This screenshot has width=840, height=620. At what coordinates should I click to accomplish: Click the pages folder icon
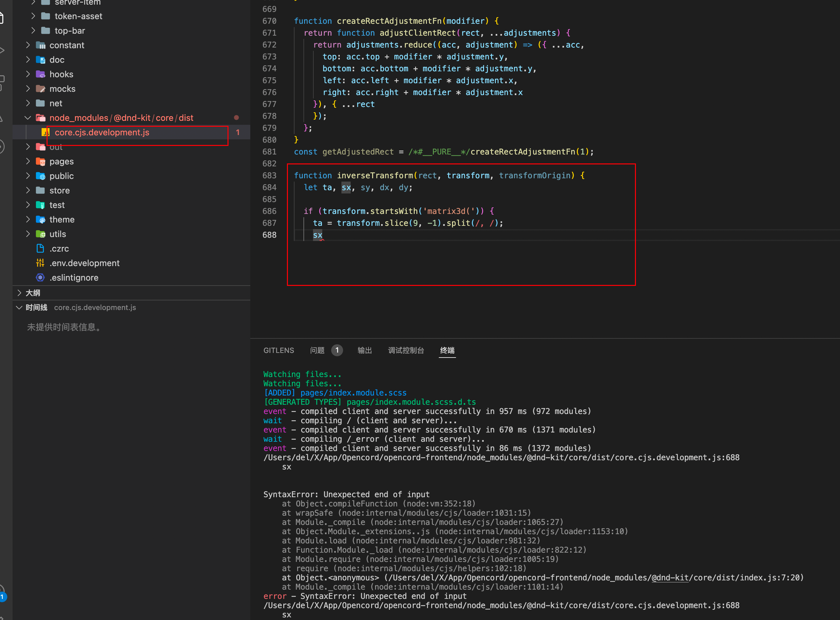41,161
